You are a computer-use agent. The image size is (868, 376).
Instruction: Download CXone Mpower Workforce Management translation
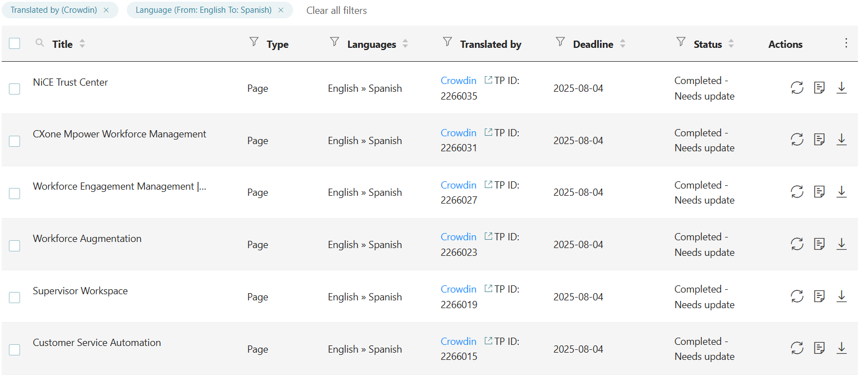coord(841,140)
